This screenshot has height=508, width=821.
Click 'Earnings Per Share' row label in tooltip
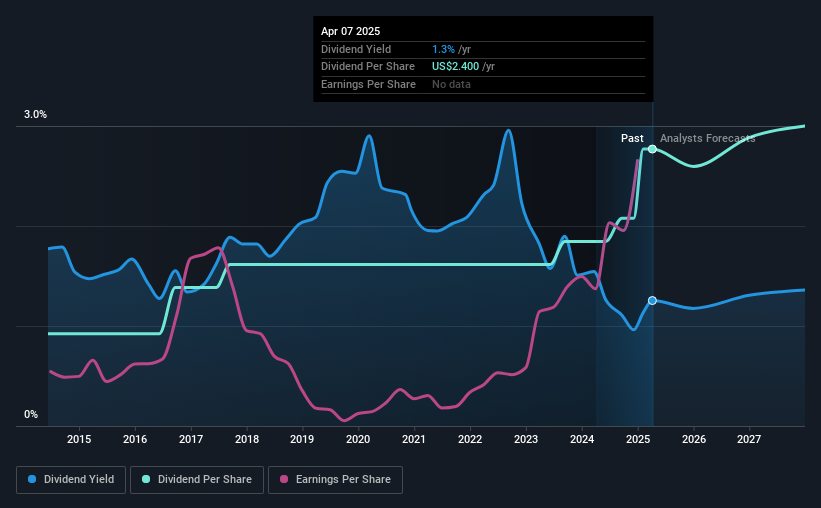point(368,84)
